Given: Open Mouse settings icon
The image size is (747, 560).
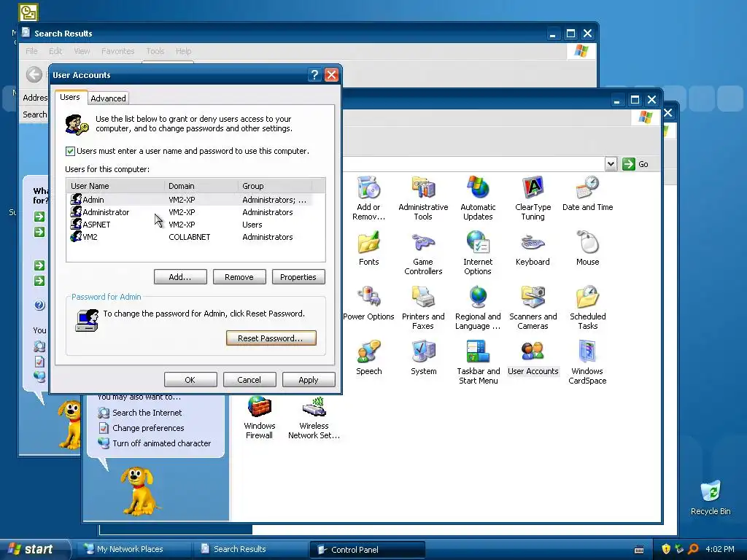Looking at the screenshot, I should (x=587, y=248).
